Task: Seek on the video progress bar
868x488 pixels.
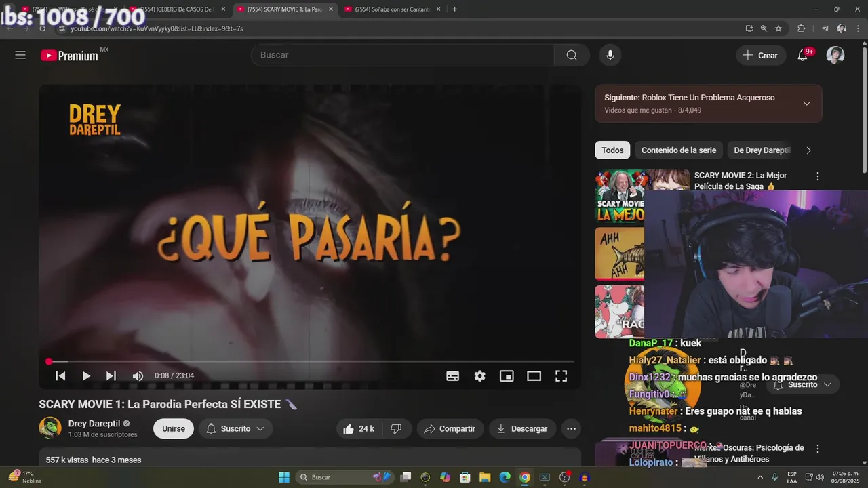Action: click(311, 361)
